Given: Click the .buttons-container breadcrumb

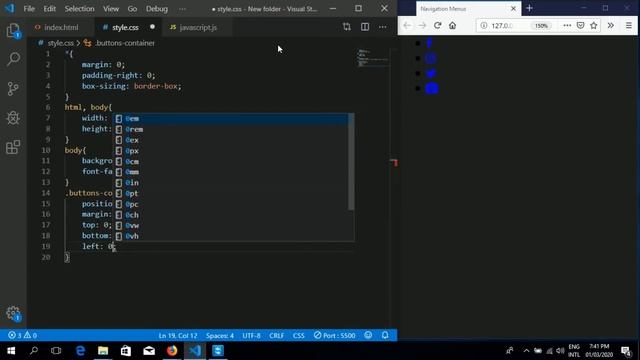Looking at the screenshot, I should click(x=124, y=43).
